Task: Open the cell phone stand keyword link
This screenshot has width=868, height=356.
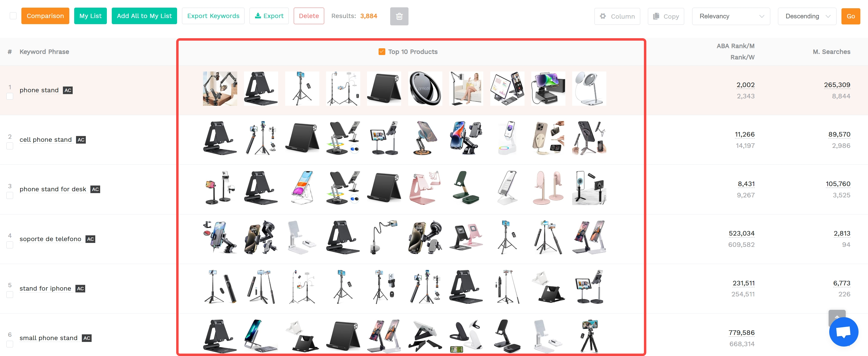Action: coord(45,140)
